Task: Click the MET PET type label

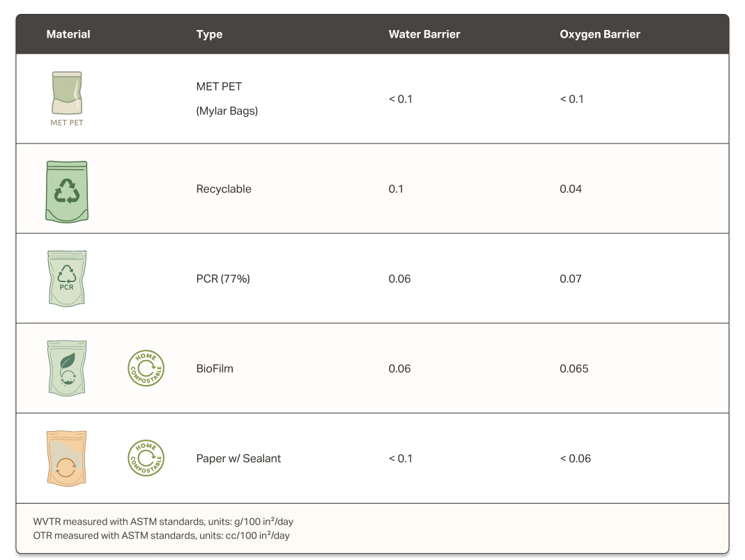Action: tap(219, 87)
